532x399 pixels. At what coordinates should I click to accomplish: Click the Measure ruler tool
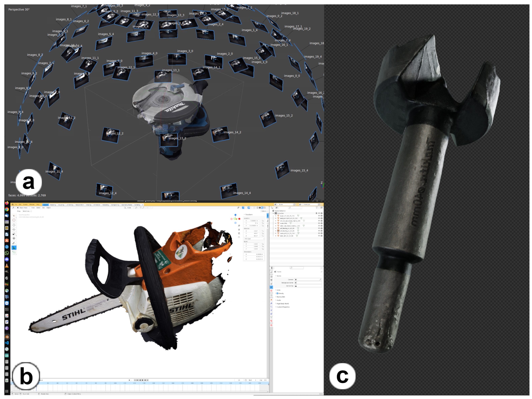pos(14,248)
